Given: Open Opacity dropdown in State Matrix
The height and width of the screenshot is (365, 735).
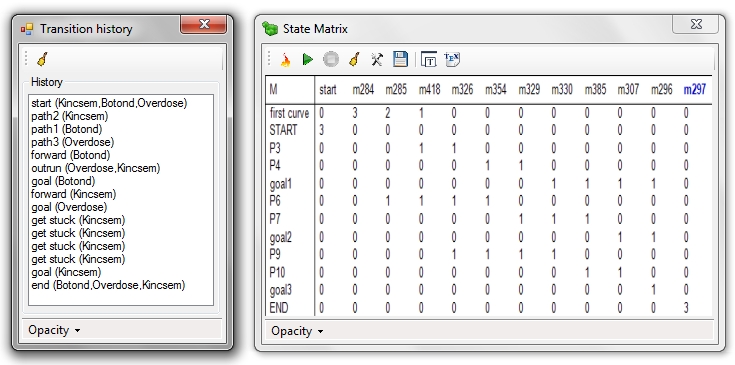Looking at the screenshot, I should tap(297, 331).
